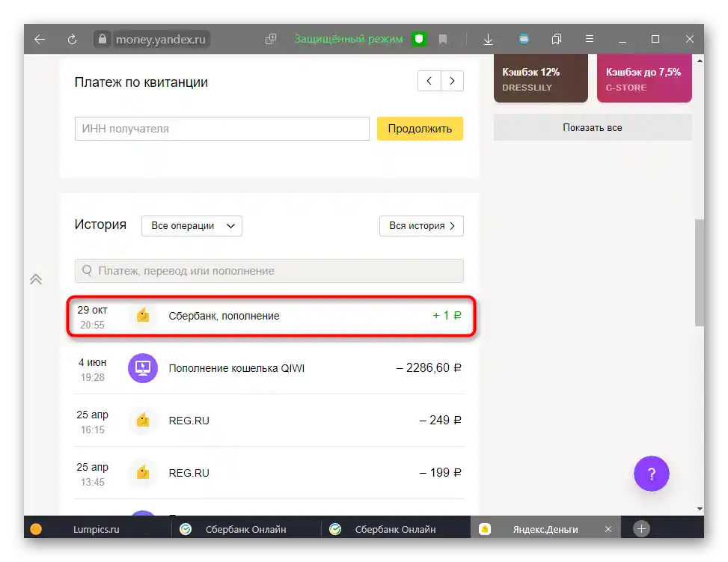Open the Кэшбэк до 7,5% C-STORE card

(x=644, y=78)
